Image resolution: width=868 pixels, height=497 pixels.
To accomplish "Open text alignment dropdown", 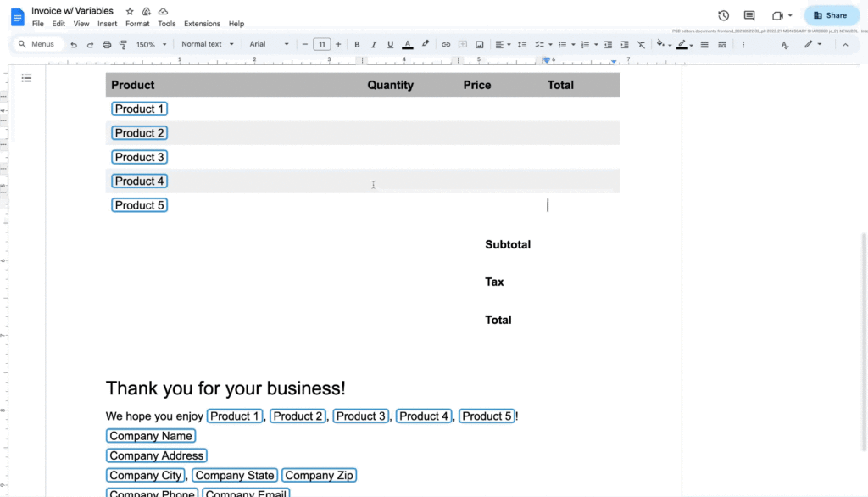I will pos(503,44).
